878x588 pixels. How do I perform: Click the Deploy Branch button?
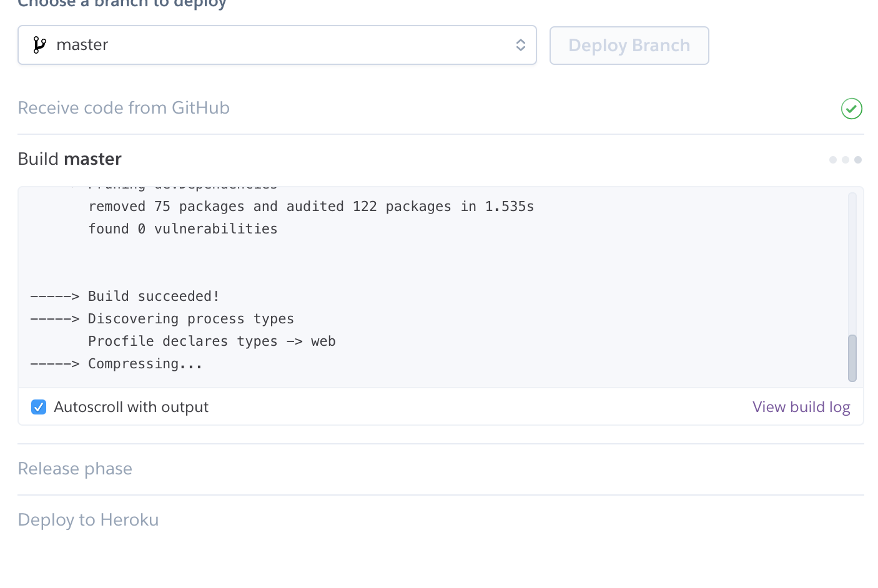click(x=629, y=46)
